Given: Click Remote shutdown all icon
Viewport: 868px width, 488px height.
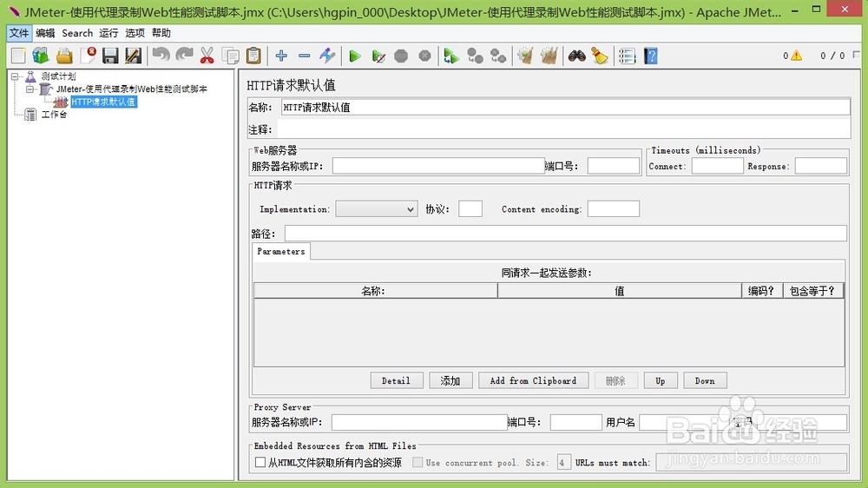Looking at the screenshot, I should (x=498, y=56).
